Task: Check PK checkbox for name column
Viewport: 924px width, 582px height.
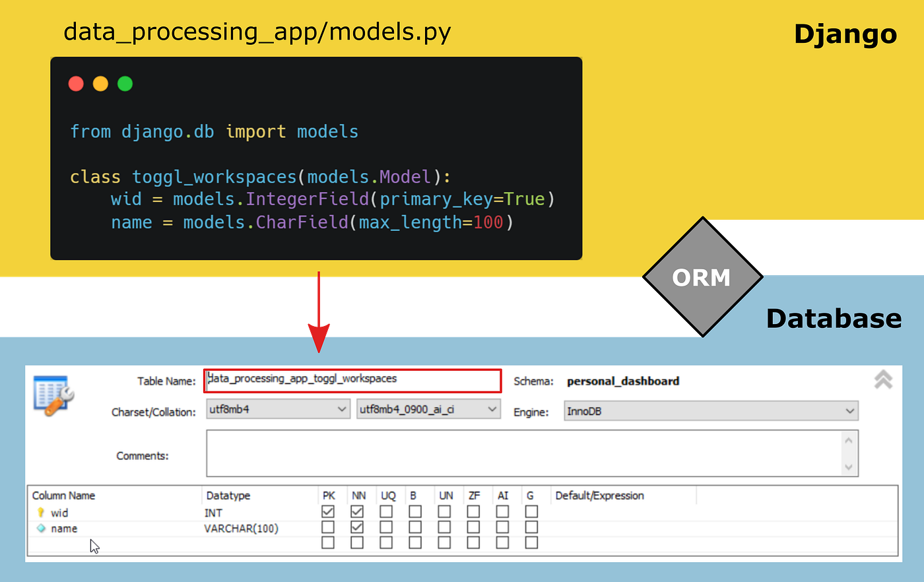Action: click(328, 527)
